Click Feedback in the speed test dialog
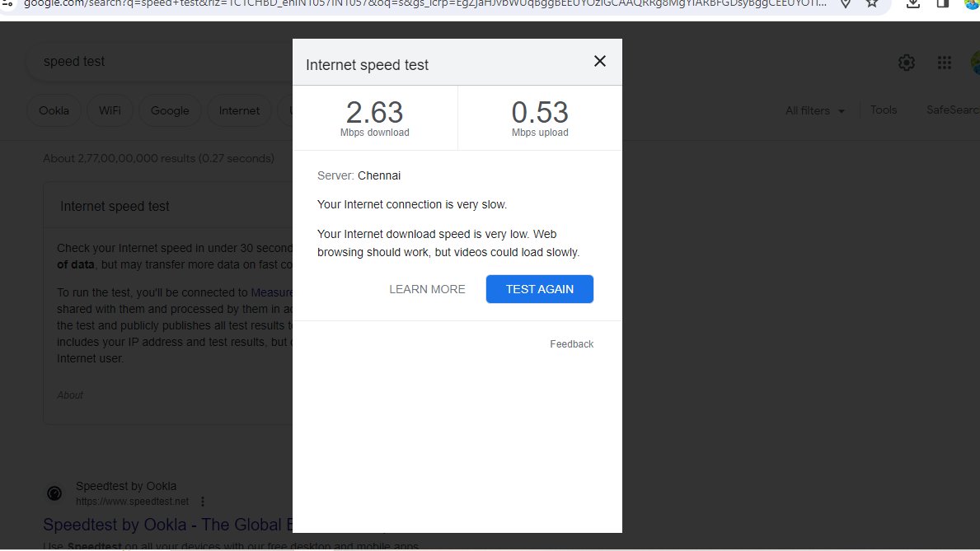Image resolution: width=980 pixels, height=551 pixels. point(571,344)
